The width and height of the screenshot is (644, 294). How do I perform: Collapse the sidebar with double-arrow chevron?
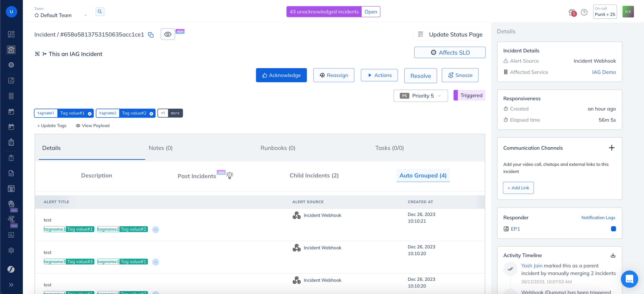(x=11, y=285)
